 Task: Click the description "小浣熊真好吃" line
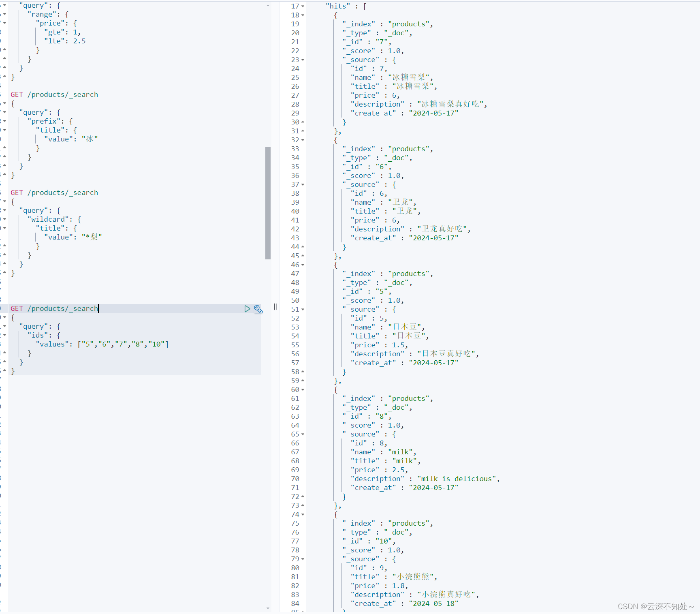tap(415, 595)
